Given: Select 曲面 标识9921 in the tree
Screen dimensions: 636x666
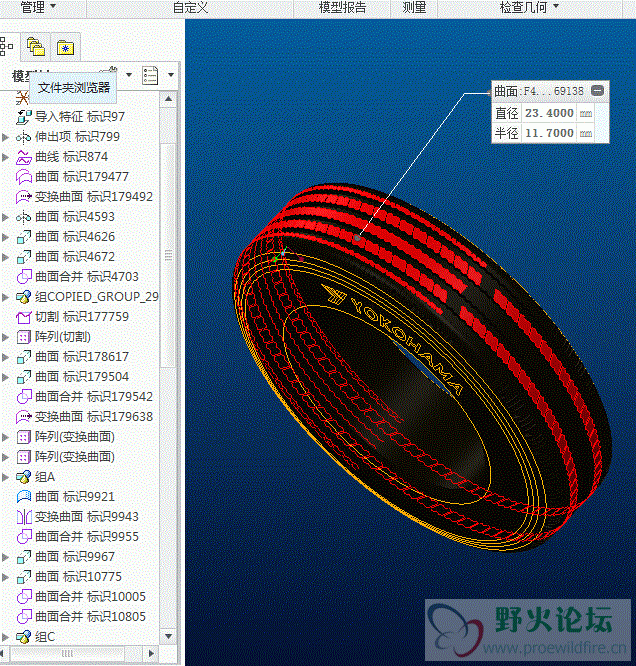Looking at the screenshot, I should (x=75, y=497).
